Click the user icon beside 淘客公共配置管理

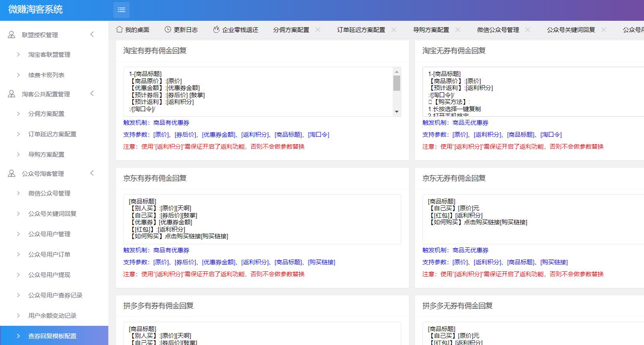(12, 94)
